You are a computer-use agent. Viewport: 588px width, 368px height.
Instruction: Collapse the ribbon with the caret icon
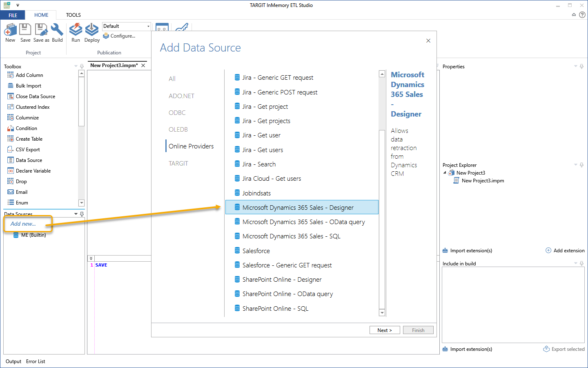point(574,15)
